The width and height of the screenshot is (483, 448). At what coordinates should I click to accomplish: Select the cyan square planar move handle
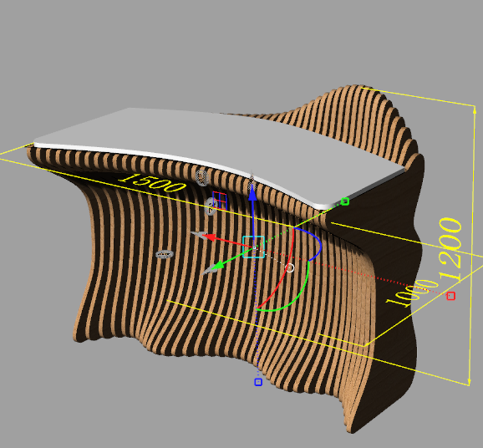point(254,247)
